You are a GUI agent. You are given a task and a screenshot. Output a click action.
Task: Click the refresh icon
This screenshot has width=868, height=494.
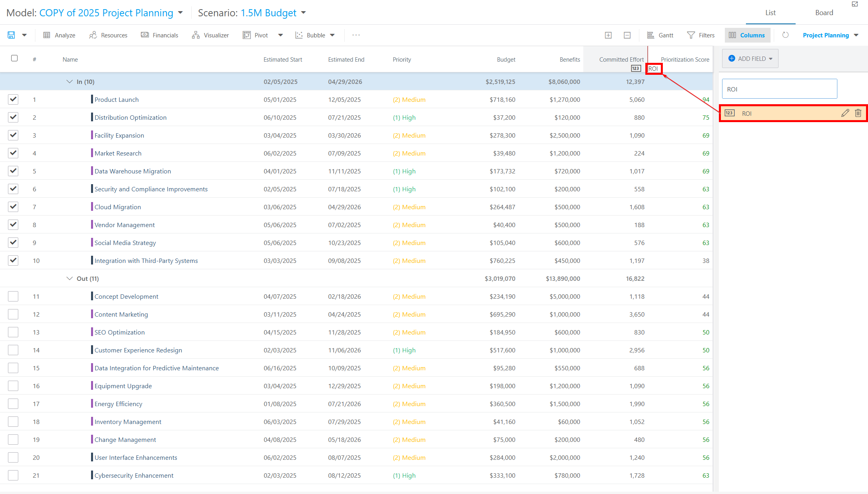coord(785,35)
